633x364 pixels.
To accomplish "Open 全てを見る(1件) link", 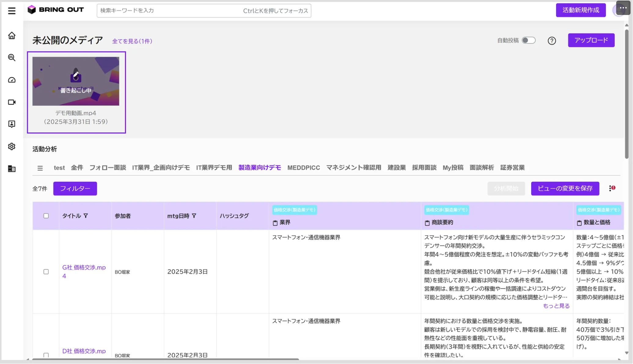I will point(132,41).
